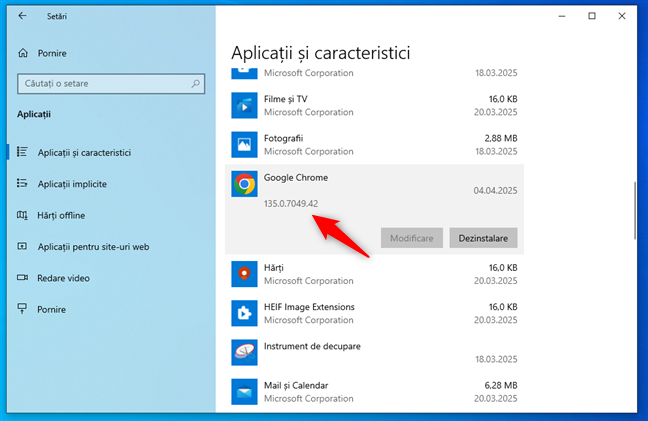648x421 pixels.
Task: Open the Pornire startup apps section
Action: coord(51,309)
